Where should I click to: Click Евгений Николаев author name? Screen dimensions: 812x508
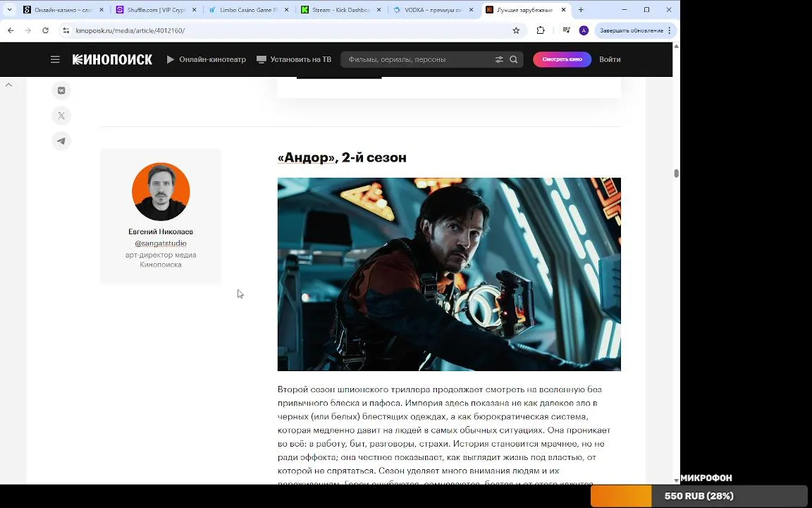pos(161,231)
